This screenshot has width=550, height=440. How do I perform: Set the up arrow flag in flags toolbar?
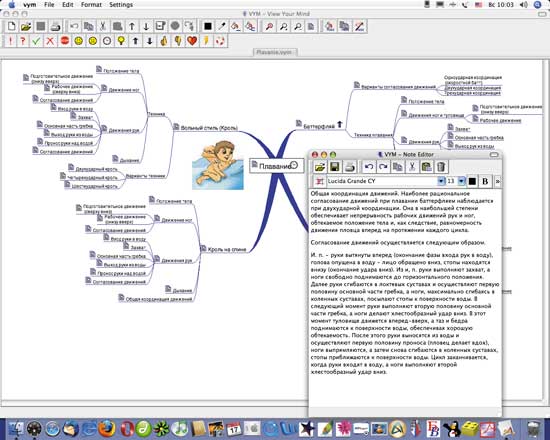coord(135,41)
